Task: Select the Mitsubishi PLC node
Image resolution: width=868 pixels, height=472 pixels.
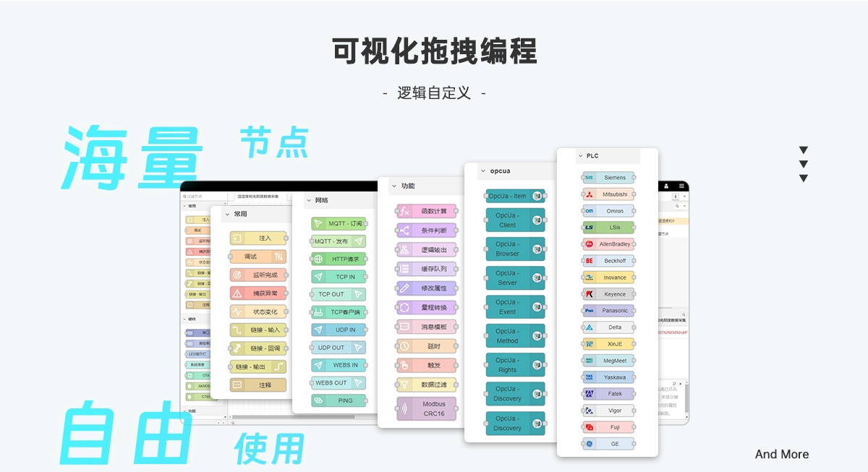Action: click(608, 194)
